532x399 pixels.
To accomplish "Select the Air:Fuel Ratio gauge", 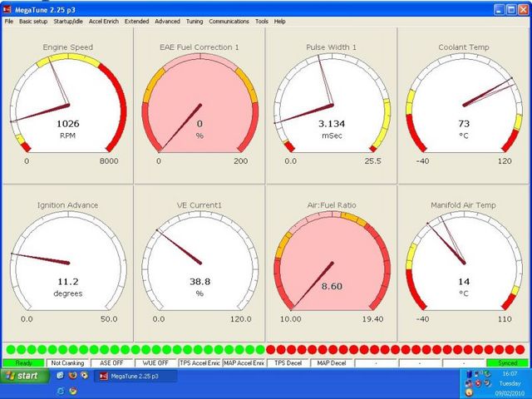I will tap(332, 266).
